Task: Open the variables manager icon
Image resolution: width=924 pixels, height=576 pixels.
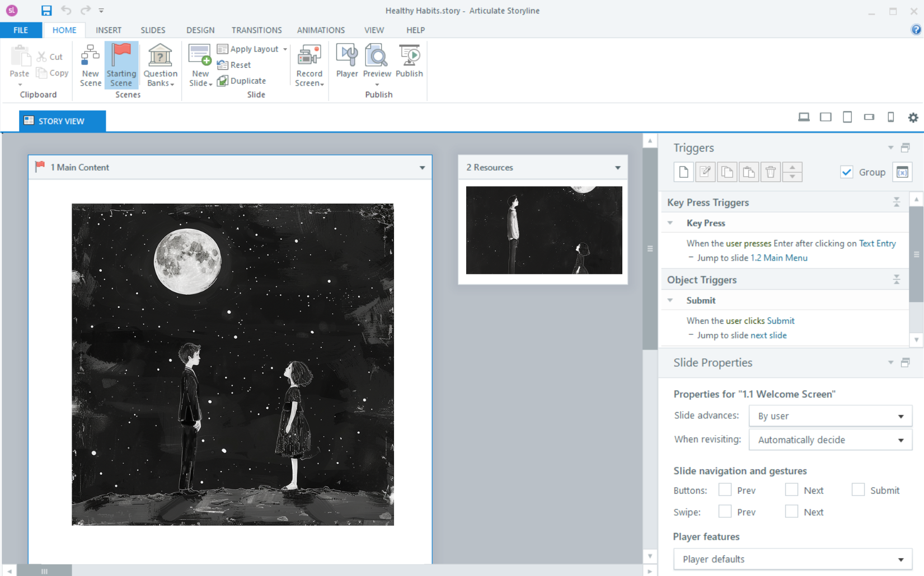Action: [x=902, y=172]
